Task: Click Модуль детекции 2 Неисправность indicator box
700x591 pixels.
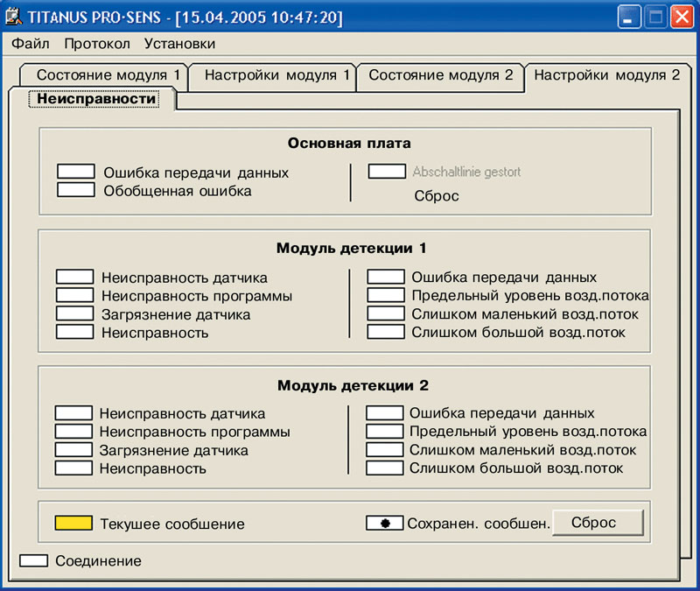Action: (x=73, y=468)
